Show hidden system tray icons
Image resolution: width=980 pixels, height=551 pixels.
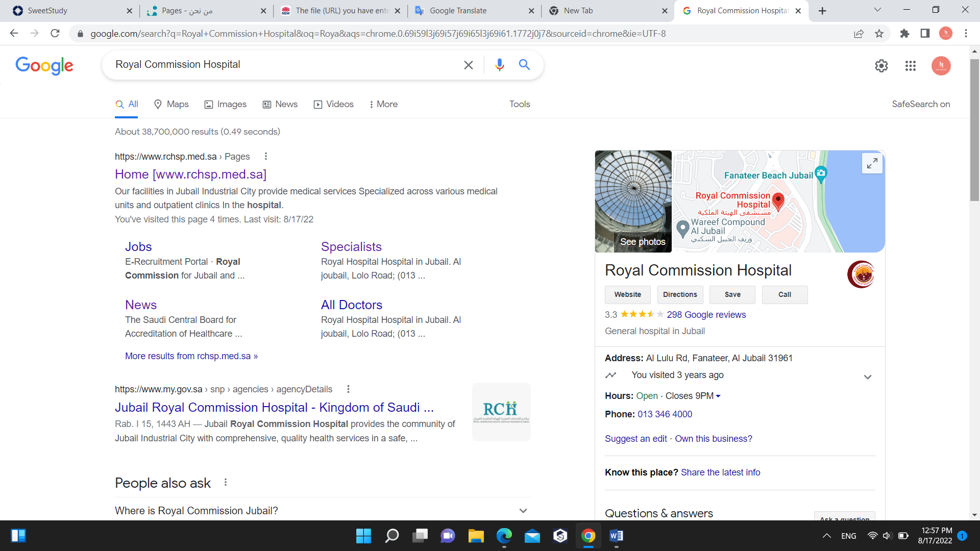point(827,536)
